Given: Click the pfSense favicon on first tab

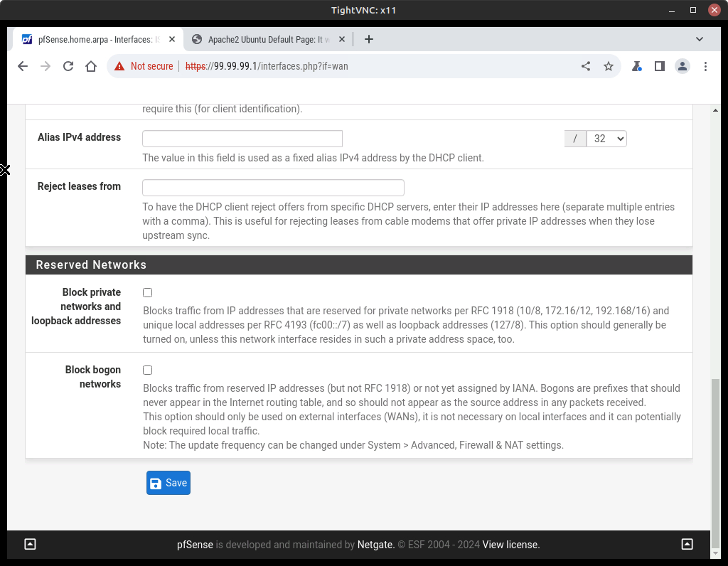Looking at the screenshot, I should coord(27,40).
